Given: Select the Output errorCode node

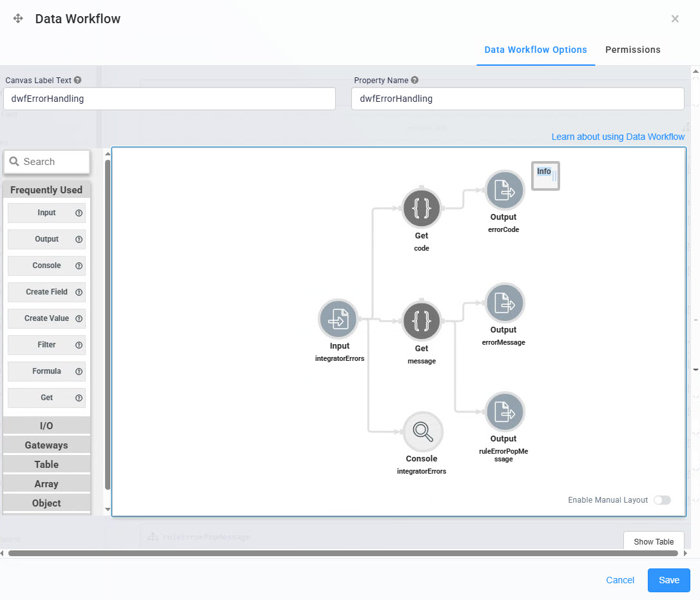Looking at the screenshot, I should click(503, 189).
